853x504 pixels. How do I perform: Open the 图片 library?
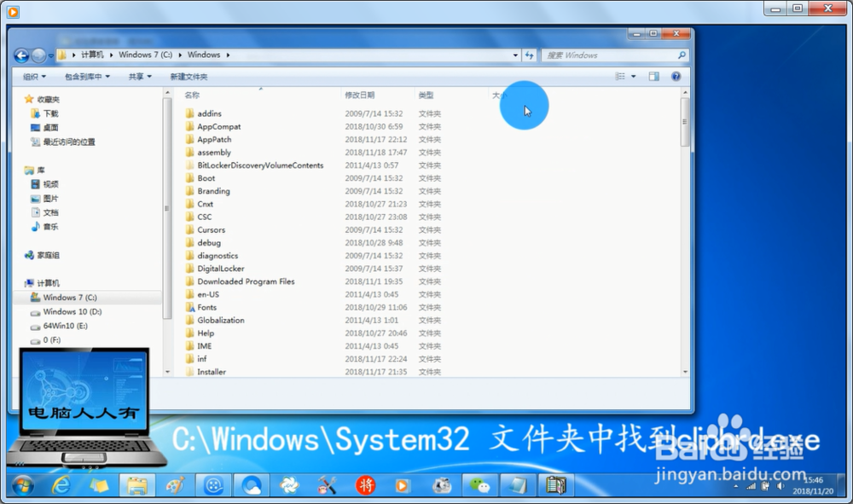pos(50,199)
